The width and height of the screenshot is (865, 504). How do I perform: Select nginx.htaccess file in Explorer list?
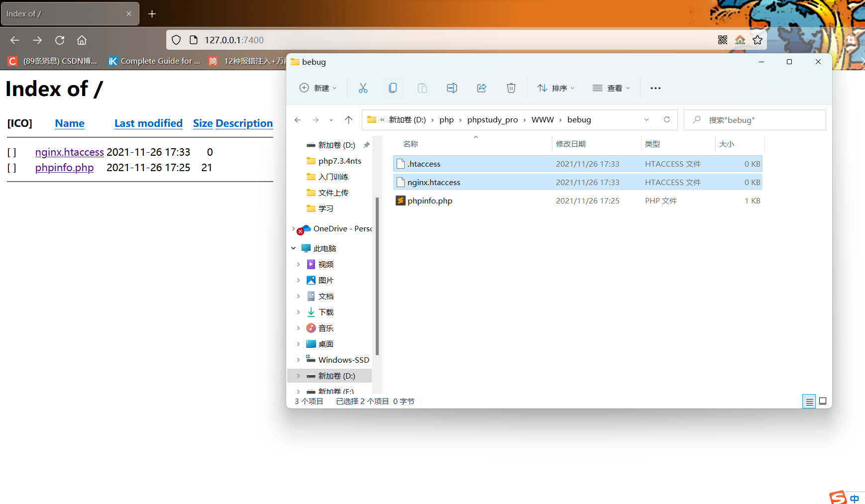tap(578, 182)
